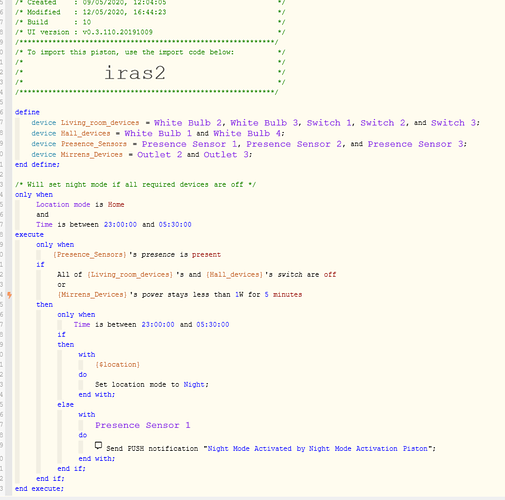Click the orange lightning bolt trigger icon

tap(9, 295)
